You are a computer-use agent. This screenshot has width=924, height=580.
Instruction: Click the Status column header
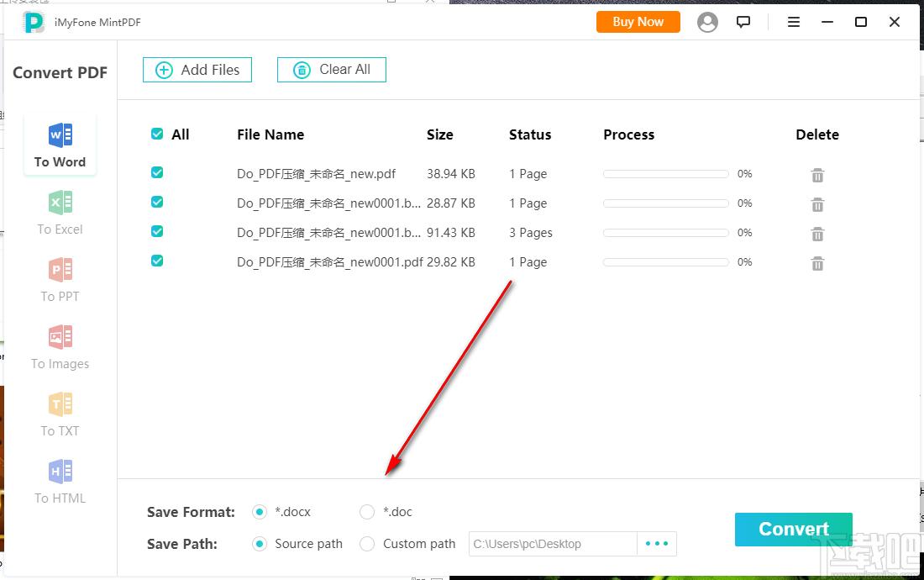pyautogui.click(x=530, y=134)
